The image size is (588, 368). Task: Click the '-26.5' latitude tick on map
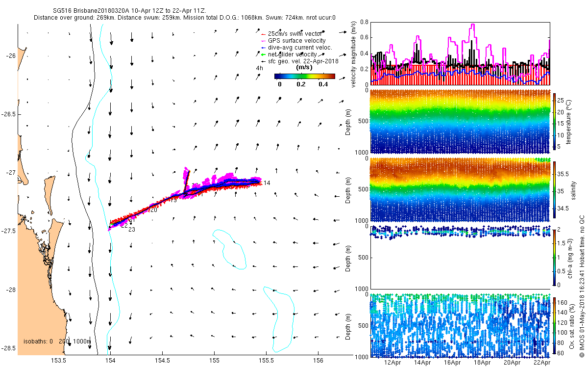point(8,114)
